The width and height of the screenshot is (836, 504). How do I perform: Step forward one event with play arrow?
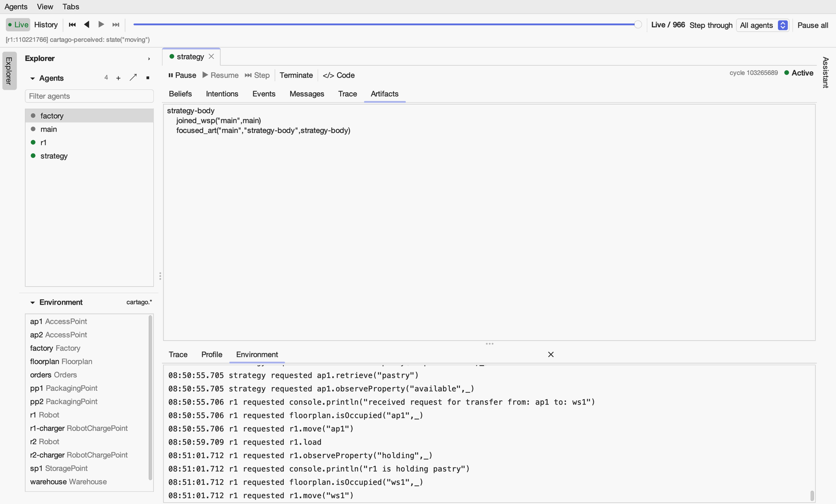[x=101, y=25]
